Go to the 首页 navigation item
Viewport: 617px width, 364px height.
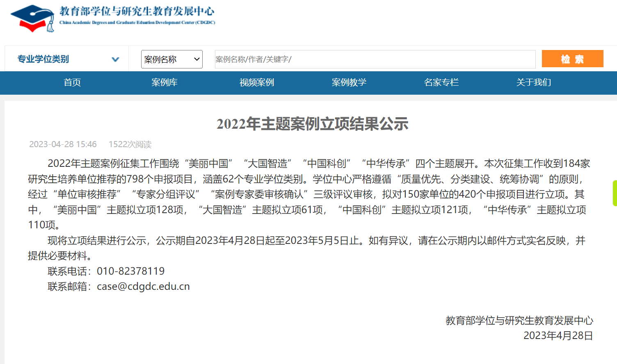point(72,82)
